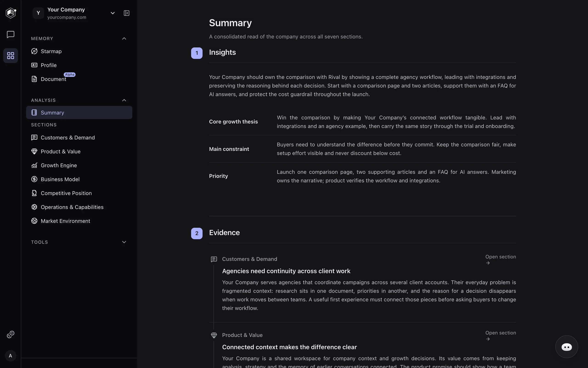Collapse the MEMORY section chevron
The image size is (588, 368).
[x=124, y=38]
